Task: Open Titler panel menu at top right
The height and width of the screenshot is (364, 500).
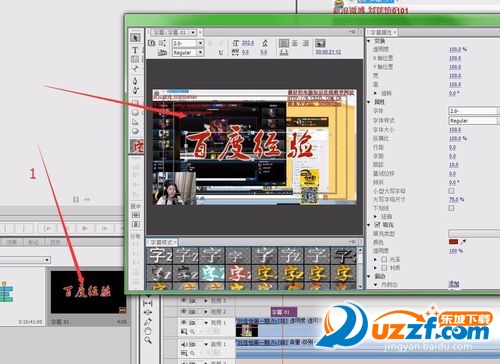Action: [353, 32]
